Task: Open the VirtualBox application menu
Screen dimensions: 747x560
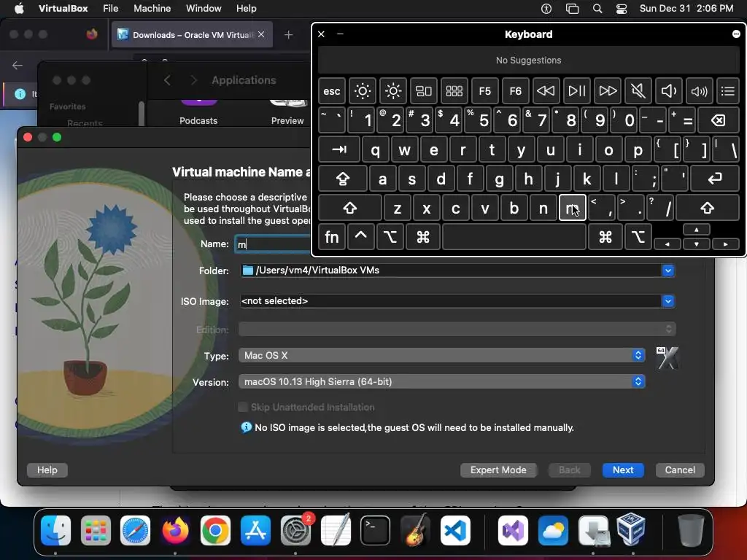Action: coord(63,8)
